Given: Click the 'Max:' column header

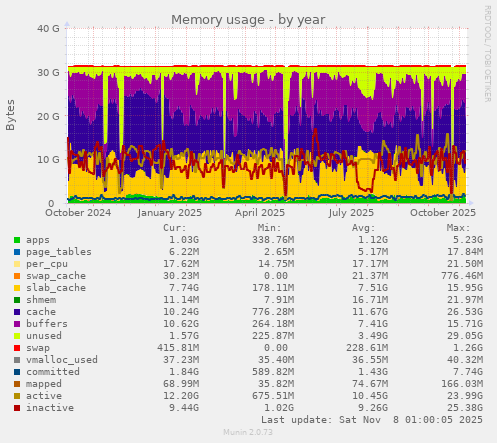Looking at the screenshot, I should pyautogui.click(x=458, y=228).
